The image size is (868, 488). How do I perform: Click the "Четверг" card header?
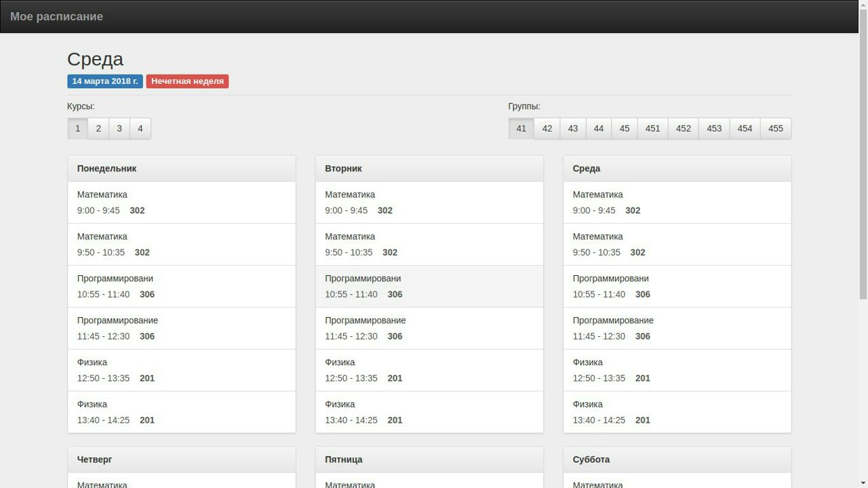point(182,460)
